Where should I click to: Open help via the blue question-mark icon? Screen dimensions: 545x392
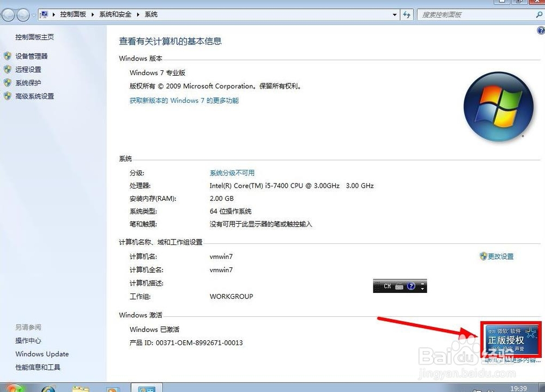pyautogui.click(x=541, y=30)
